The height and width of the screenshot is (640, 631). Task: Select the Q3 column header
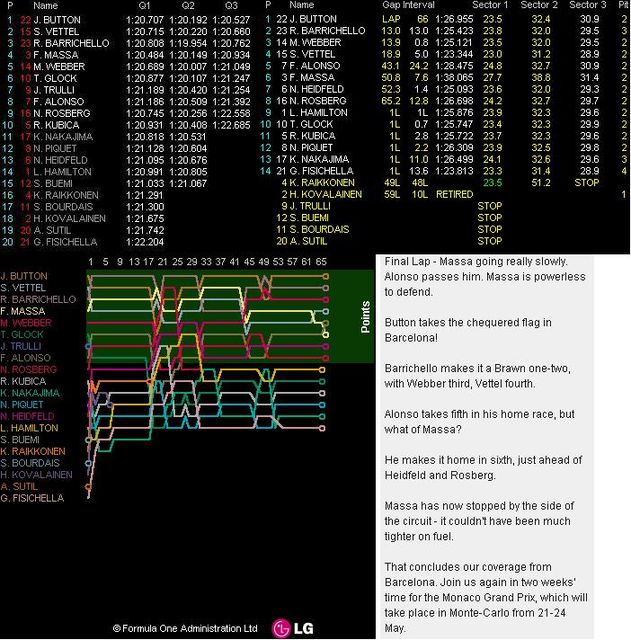pyautogui.click(x=231, y=5)
